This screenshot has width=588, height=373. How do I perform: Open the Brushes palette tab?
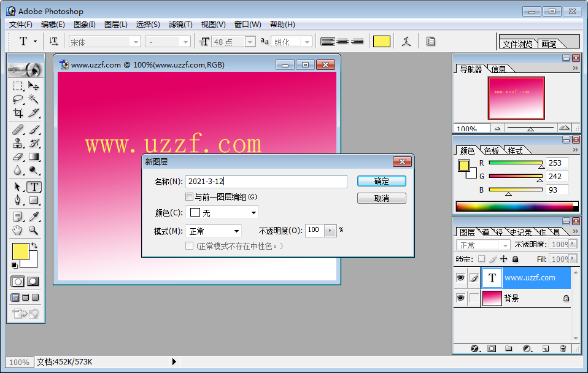[549, 44]
